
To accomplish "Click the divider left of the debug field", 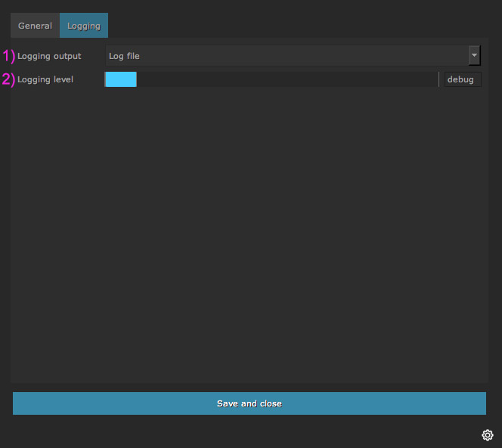I will click(438, 79).
